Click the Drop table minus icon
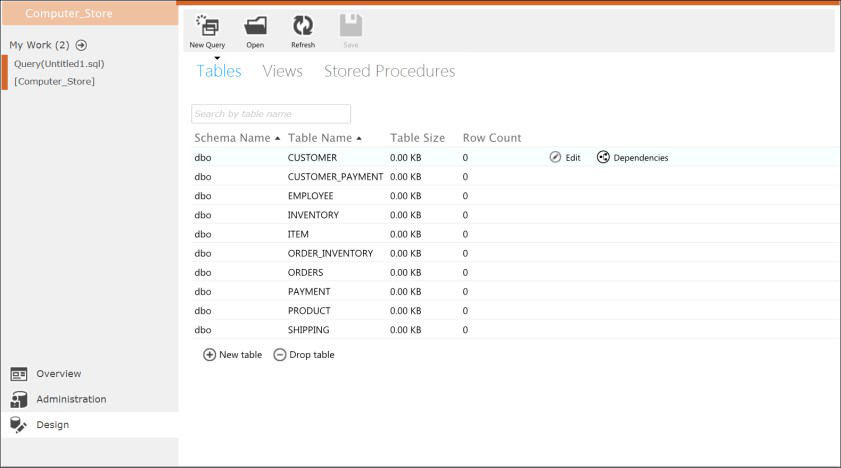Screen dimensions: 841x468 pos(280,355)
